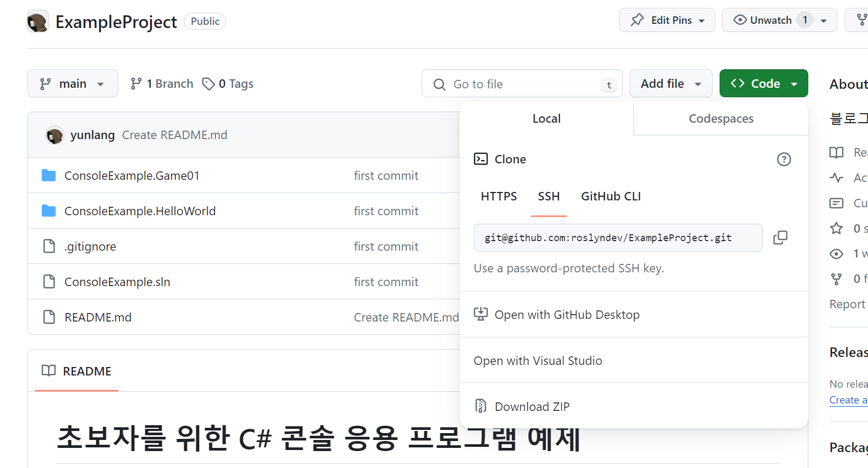The height and width of the screenshot is (468, 868).
Task: Choose Download ZIP
Action: click(x=634, y=406)
